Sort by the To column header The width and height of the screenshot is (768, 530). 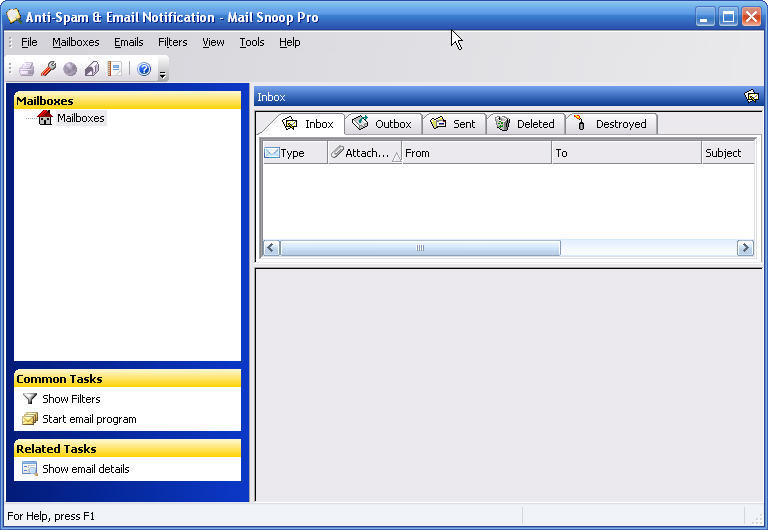pyautogui.click(x=626, y=153)
